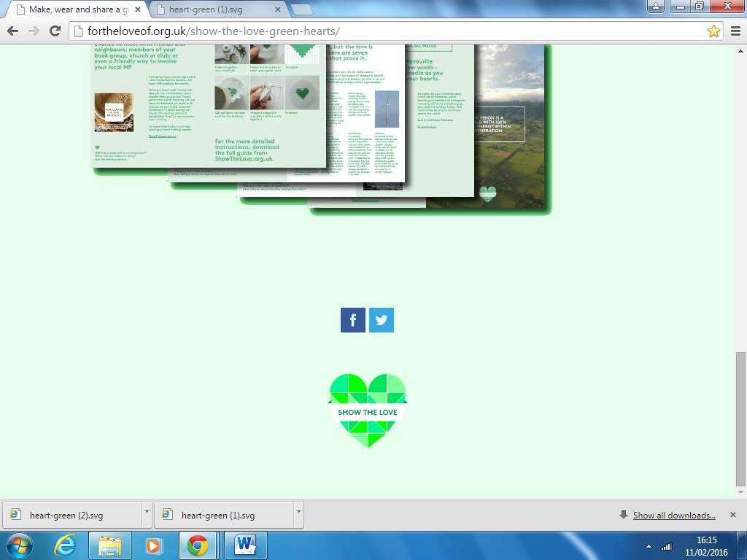Open the Chrome menu hamburger icon

(x=734, y=31)
